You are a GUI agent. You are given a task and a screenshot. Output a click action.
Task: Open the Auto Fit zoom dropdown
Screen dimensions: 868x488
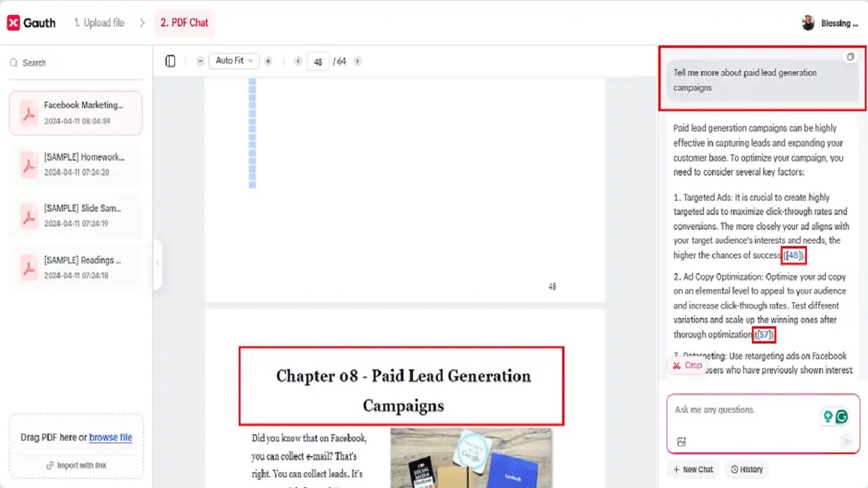233,60
